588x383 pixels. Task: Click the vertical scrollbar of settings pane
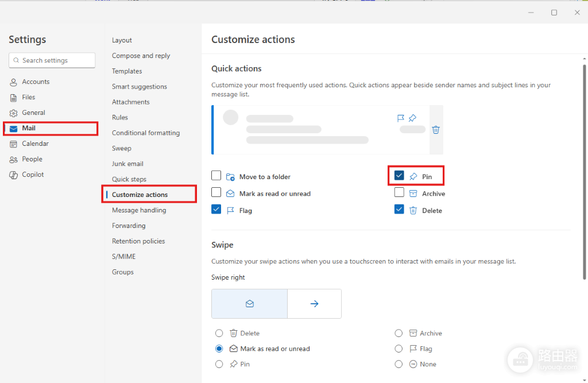click(x=584, y=172)
